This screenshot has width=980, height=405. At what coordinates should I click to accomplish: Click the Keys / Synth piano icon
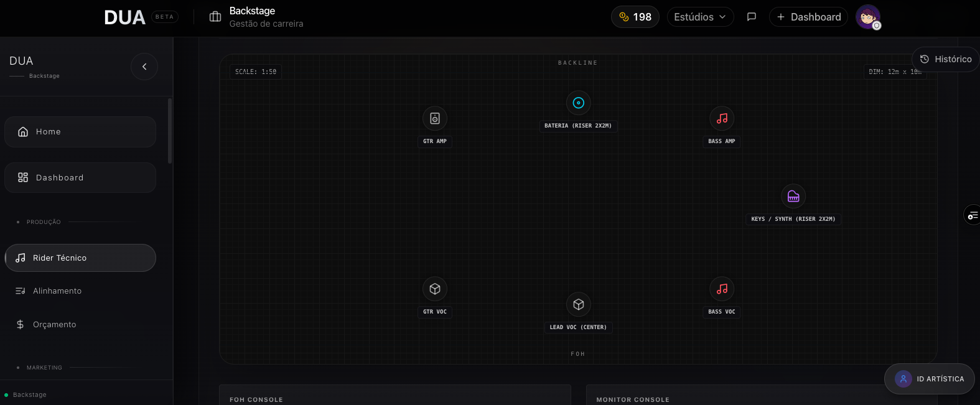793,197
